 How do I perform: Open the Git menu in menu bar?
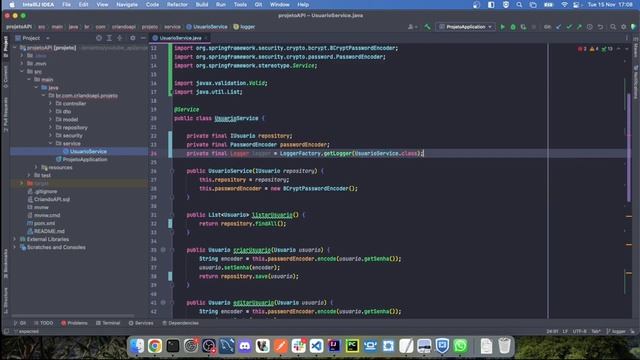[258, 4]
